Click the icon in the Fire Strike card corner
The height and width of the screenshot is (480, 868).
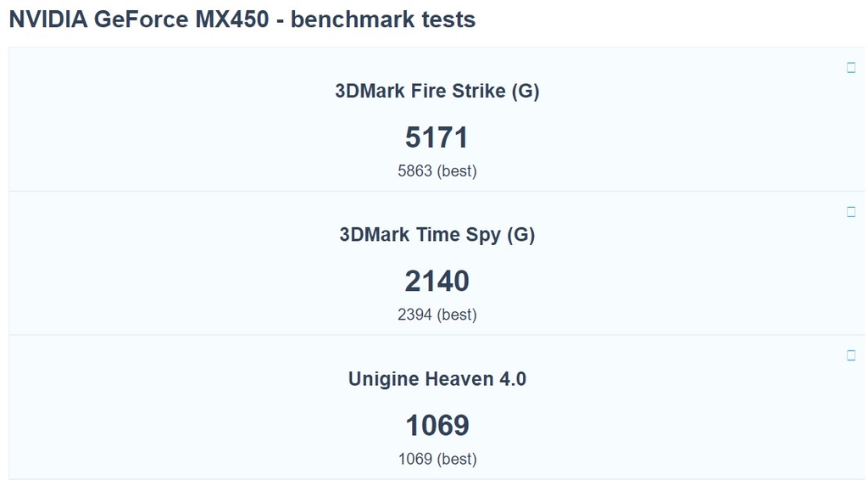(x=851, y=68)
